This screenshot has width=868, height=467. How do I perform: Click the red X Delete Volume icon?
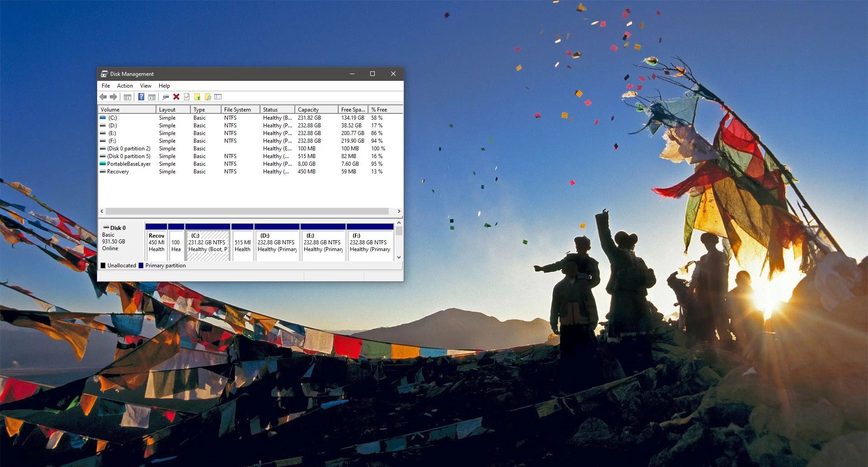pyautogui.click(x=176, y=97)
